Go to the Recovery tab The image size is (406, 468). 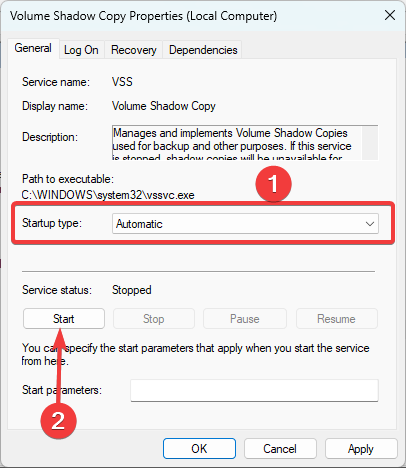click(x=133, y=50)
